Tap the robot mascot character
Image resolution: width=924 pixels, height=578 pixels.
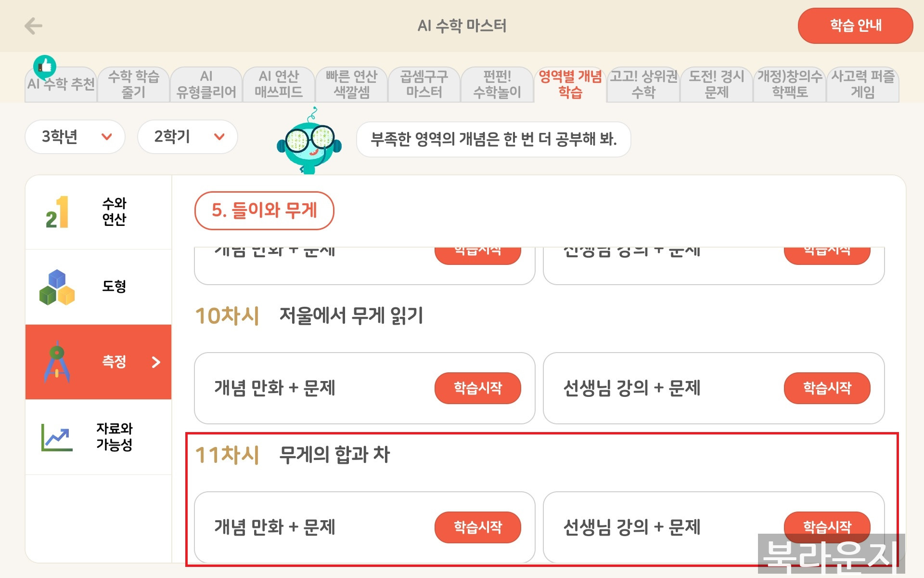(309, 142)
